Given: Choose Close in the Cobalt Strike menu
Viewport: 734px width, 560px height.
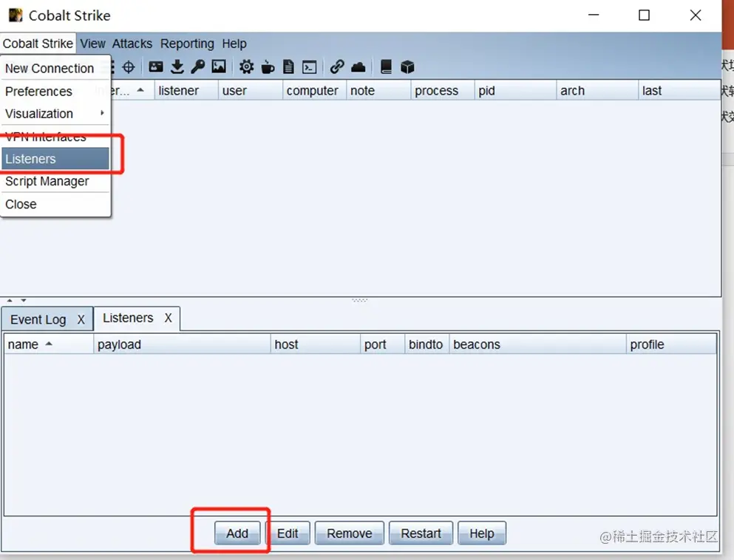Looking at the screenshot, I should (55, 205).
